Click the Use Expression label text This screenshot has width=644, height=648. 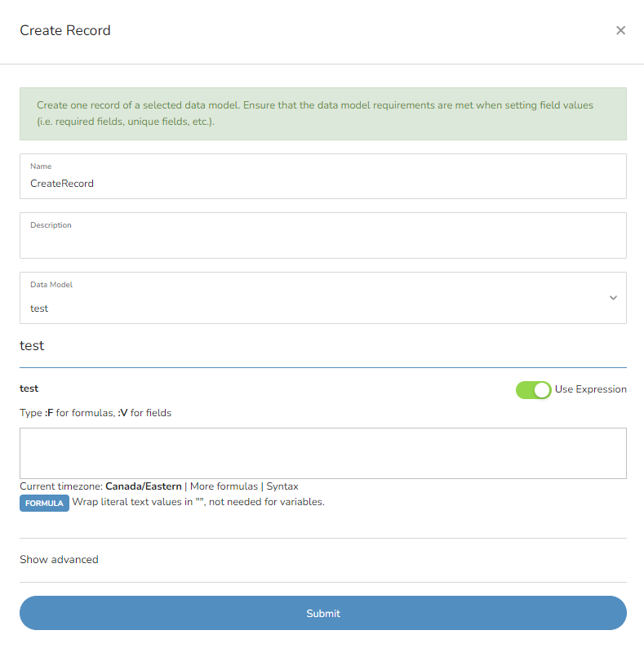[x=590, y=389]
